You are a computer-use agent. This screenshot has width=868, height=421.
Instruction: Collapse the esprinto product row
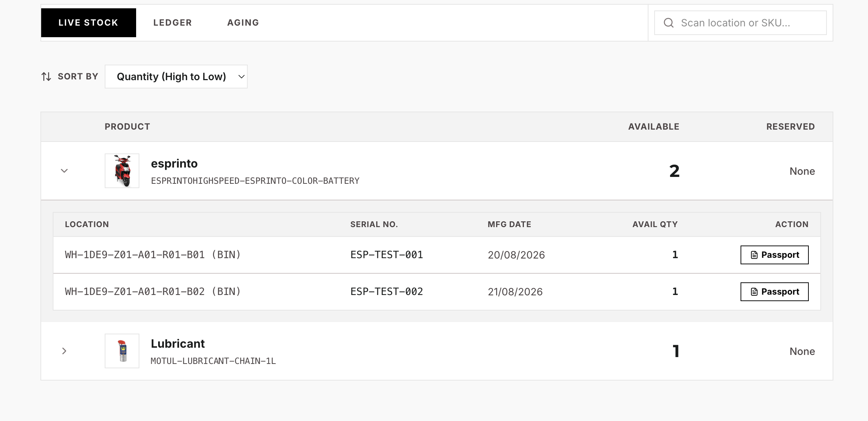click(64, 171)
